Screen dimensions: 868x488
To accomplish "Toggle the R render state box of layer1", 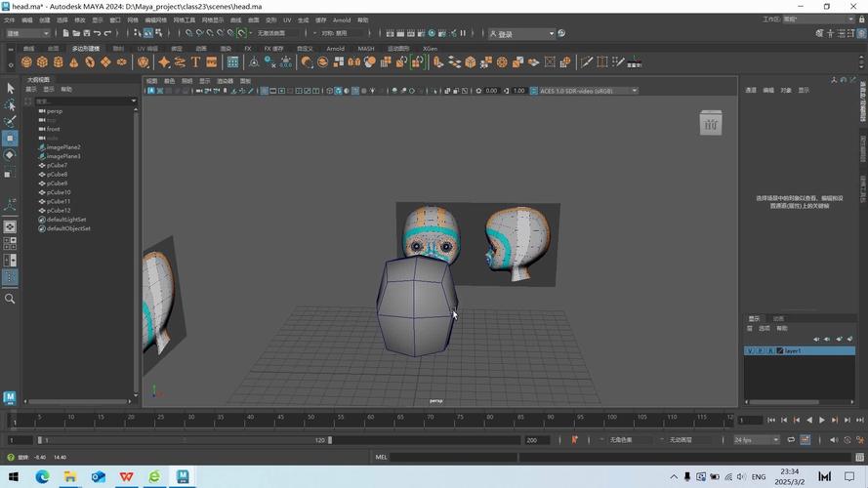I will 769,350.
